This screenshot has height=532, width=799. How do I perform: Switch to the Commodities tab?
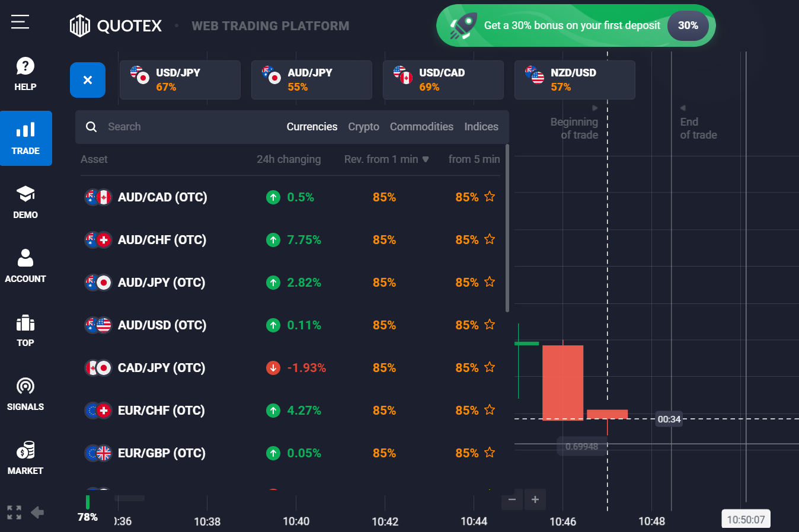421,126
